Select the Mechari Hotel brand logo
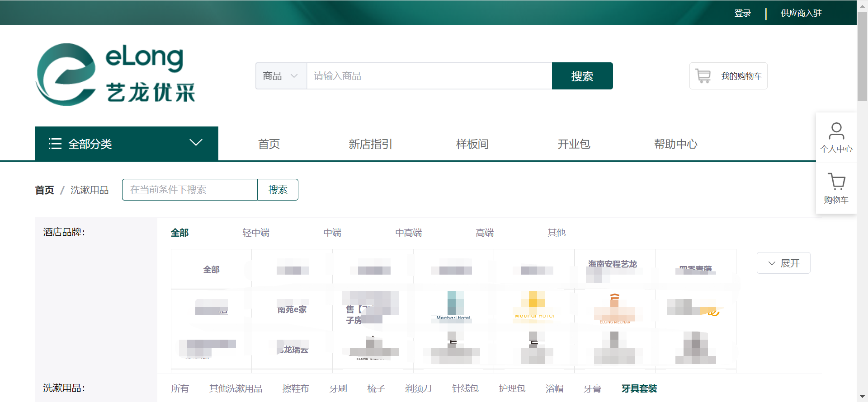Viewport: 868px width, 402px height. click(453, 309)
